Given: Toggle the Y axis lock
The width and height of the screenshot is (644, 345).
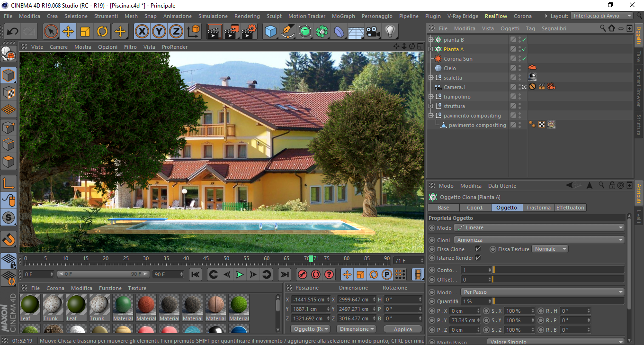Looking at the screenshot, I should click(159, 32).
